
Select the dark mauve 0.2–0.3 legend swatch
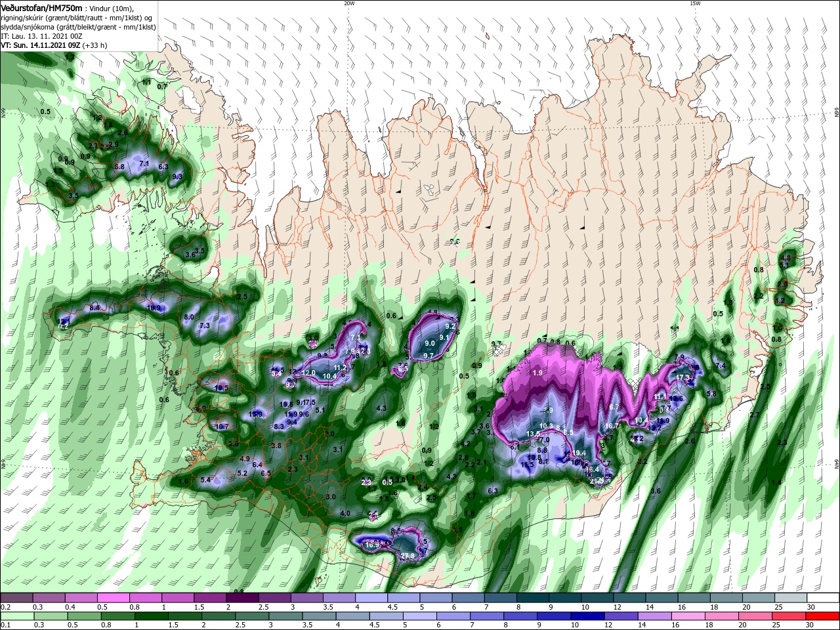tap(16, 598)
